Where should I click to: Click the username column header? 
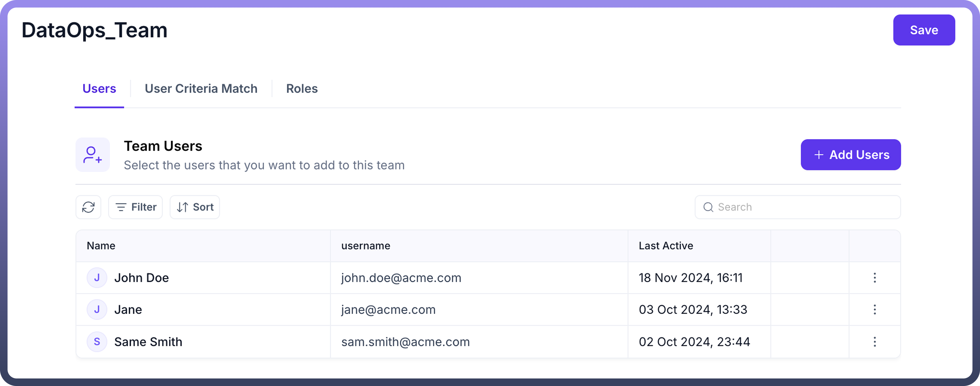(x=366, y=246)
